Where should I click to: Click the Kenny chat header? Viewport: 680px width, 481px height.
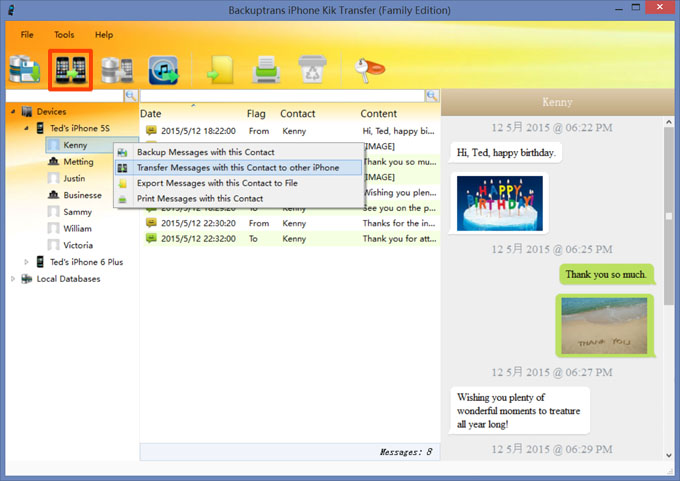tap(557, 102)
